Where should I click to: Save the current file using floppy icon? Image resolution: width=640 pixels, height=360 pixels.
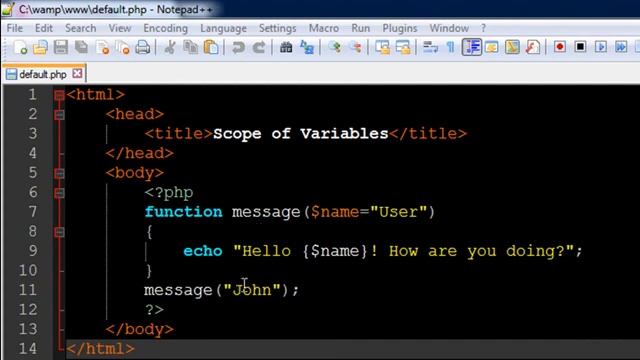(61, 47)
